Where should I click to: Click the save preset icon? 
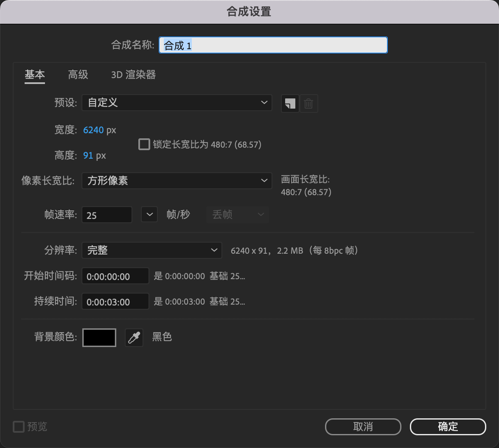click(290, 104)
